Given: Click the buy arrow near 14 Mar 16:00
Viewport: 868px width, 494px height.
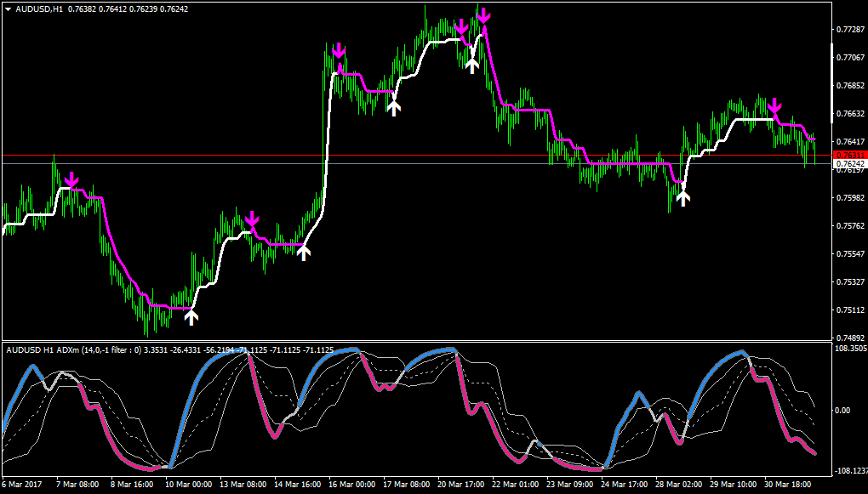Looking at the screenshot, I should (302, 252).
